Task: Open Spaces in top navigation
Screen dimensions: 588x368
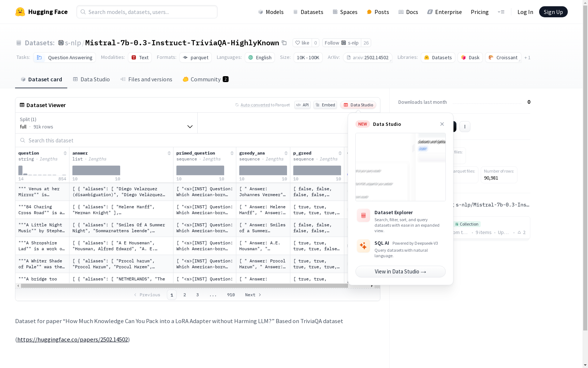Action: tap(345, 12)
